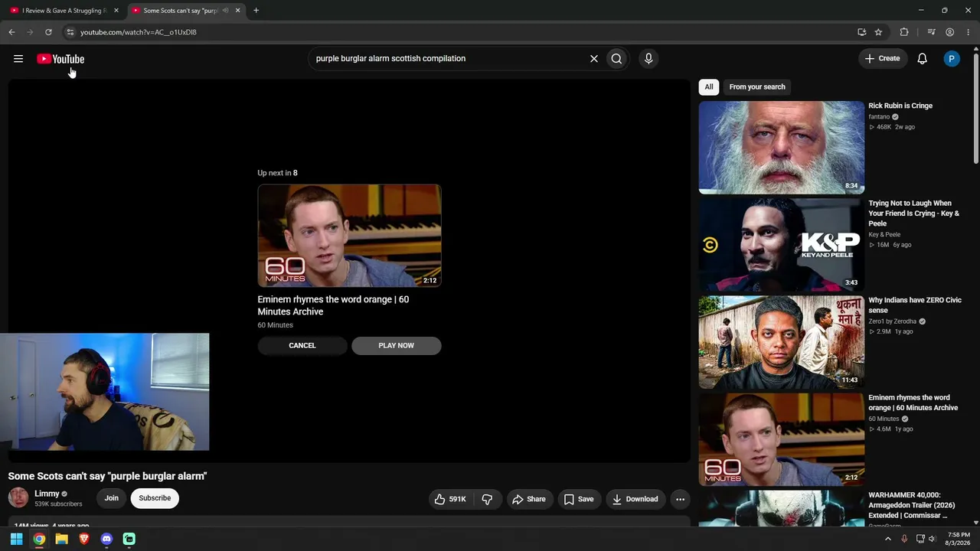This screenshot has height=551, width=980.
Task: Clear the search box with the X
Action: click(x=593, y=58)
